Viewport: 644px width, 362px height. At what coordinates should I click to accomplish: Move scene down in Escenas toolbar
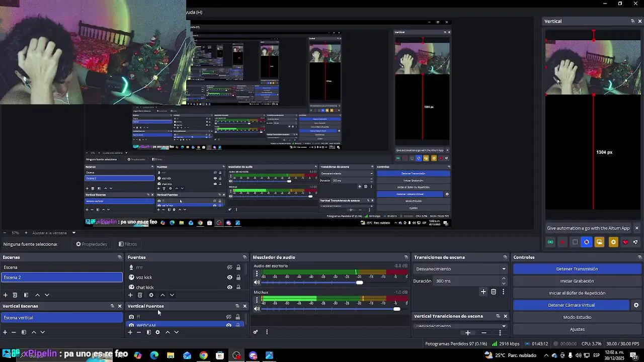(x=47, y=295)
